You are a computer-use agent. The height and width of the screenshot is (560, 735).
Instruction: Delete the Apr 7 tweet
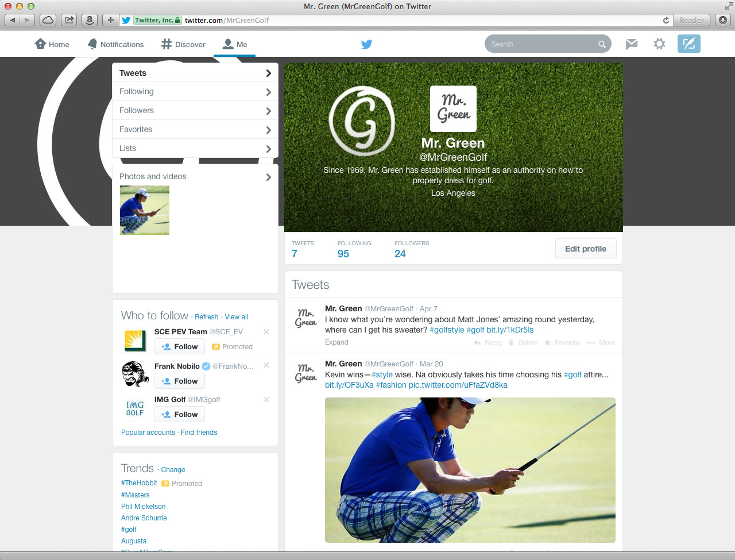(x=523, y=343)
